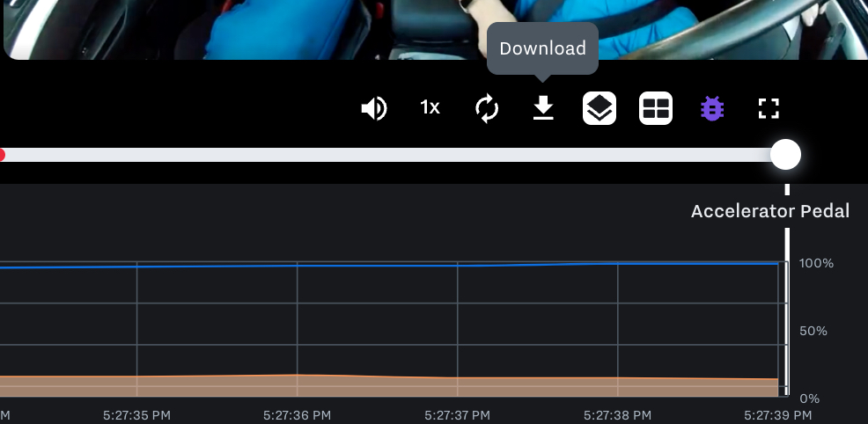Mute the video with the speaker icon
868x424 pixels.
374,108
